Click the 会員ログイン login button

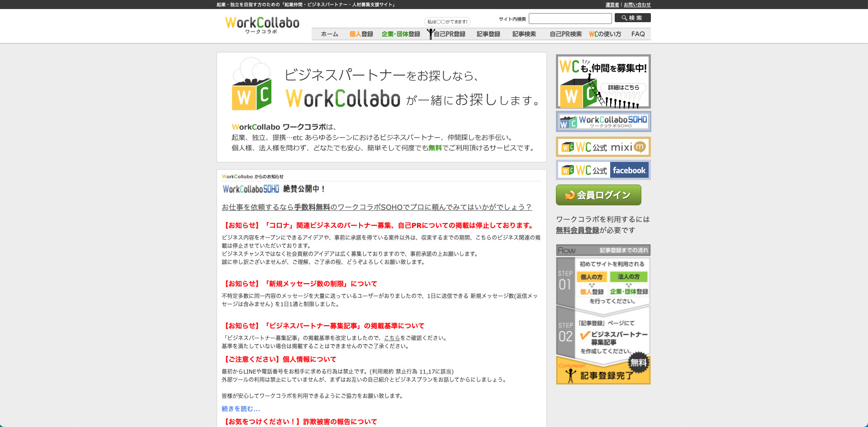click(x=598, y=195)
